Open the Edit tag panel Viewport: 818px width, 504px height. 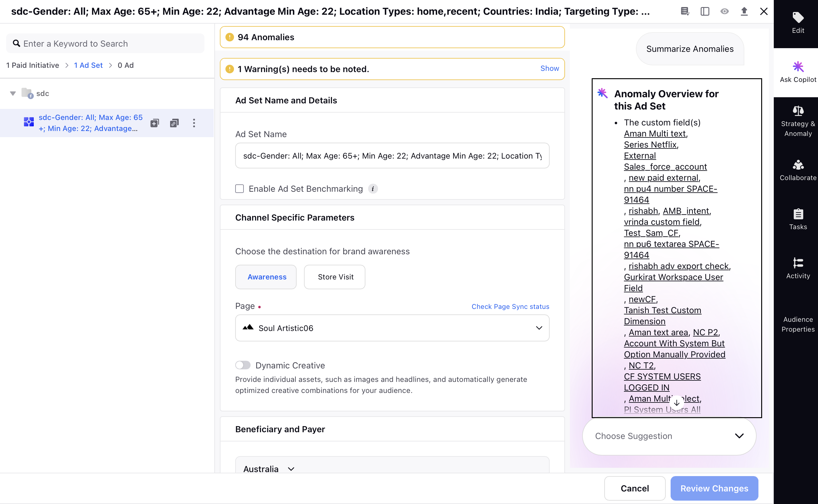point(798,23)
